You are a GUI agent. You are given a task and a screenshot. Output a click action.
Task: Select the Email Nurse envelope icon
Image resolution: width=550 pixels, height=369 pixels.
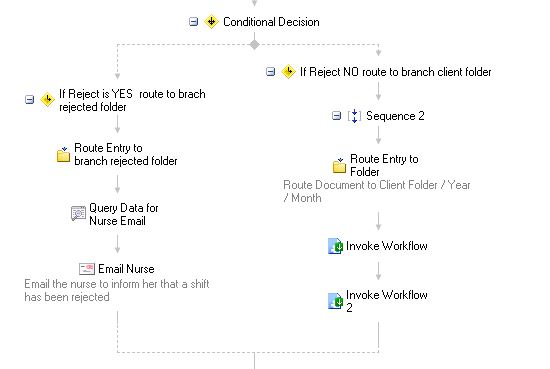[87, 269]
